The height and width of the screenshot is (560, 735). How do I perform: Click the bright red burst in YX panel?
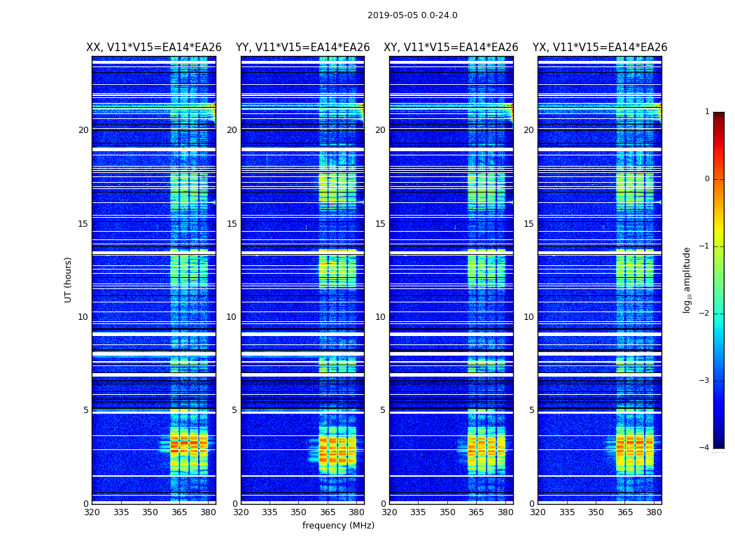(635, 444)
